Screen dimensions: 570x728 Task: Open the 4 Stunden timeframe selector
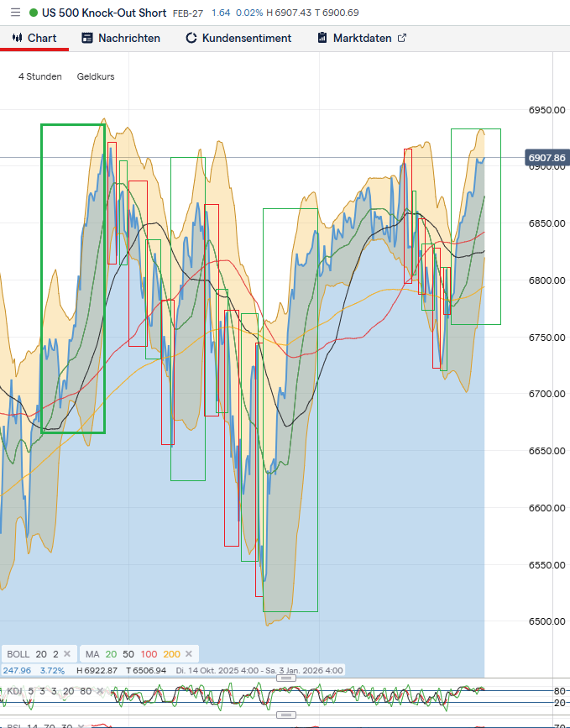[40, 76]
